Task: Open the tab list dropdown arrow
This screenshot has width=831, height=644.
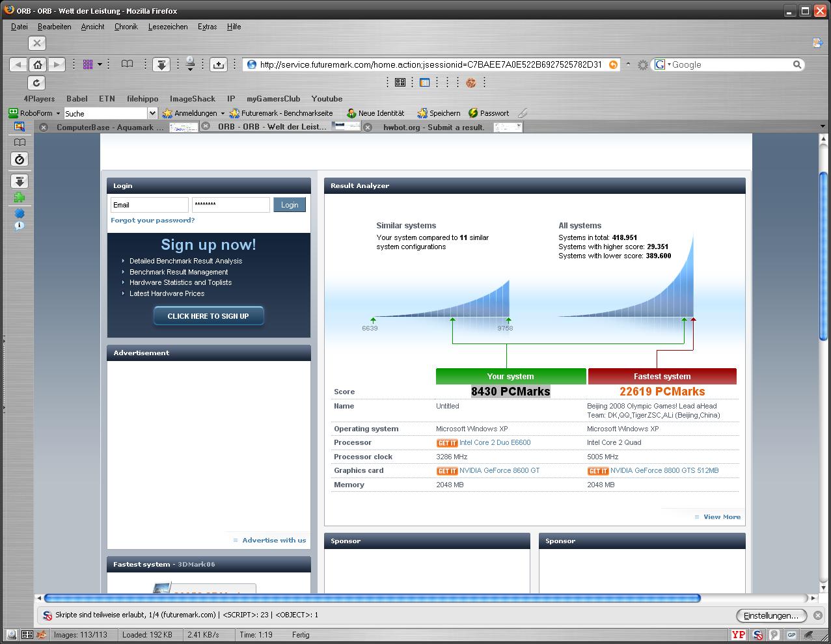Action: (823, 127)
